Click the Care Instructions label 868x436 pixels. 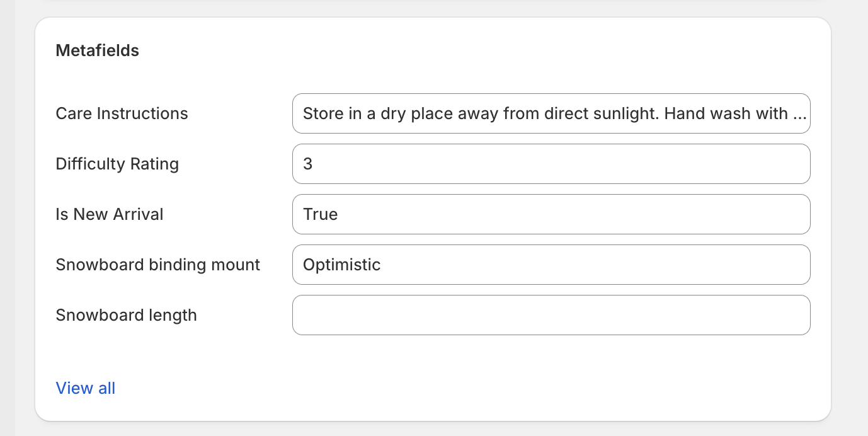coord(122,113)
